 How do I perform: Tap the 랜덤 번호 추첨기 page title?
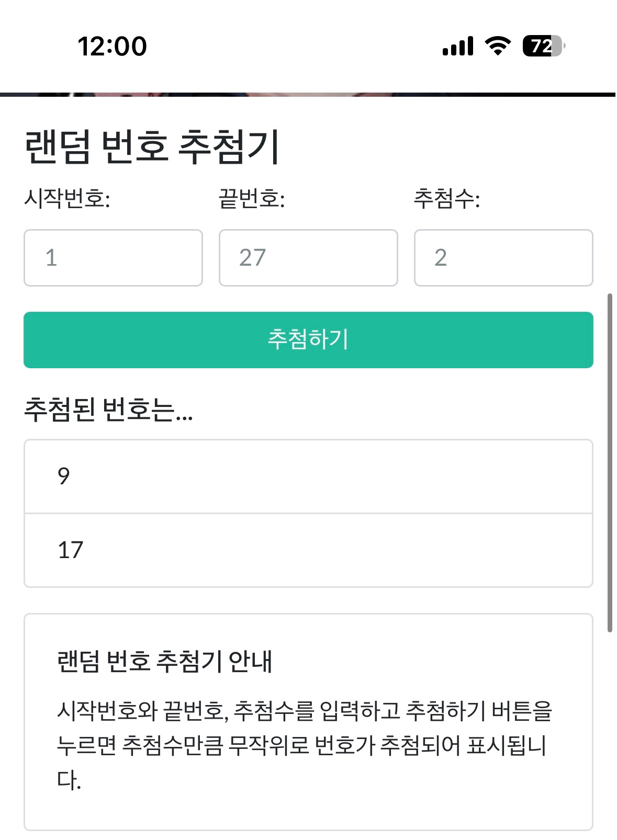(152, 147)
